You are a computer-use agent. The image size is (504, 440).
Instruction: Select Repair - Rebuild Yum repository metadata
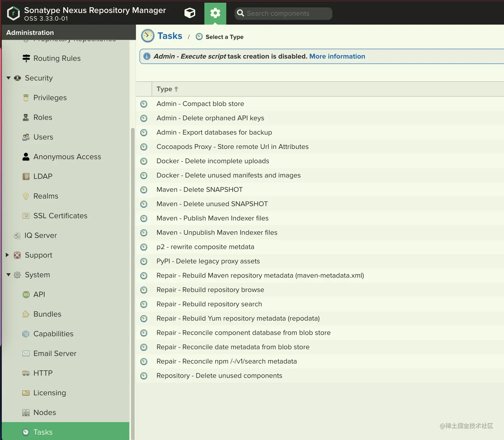[320, 319]
